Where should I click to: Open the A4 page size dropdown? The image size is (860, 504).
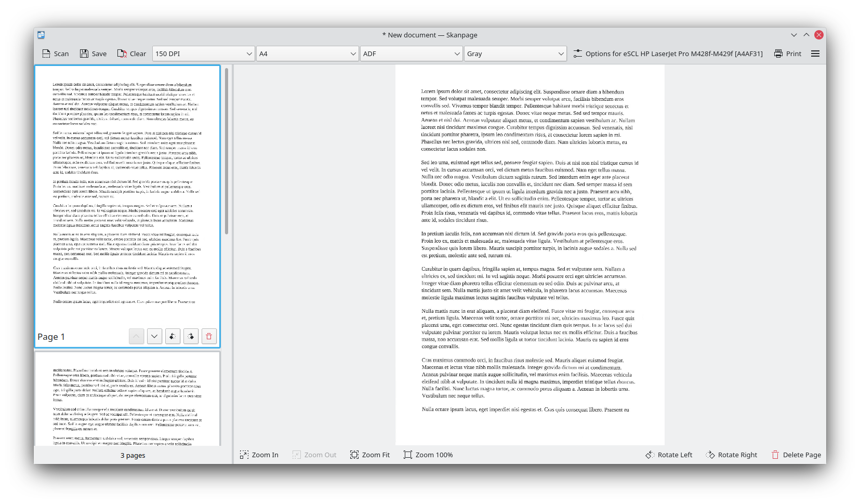[307, 54]
